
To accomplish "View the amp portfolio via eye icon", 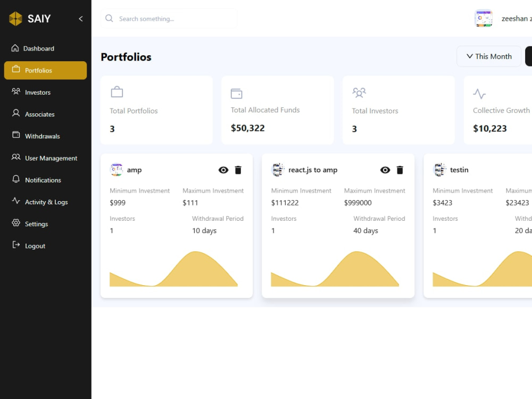I will [223, 170].
